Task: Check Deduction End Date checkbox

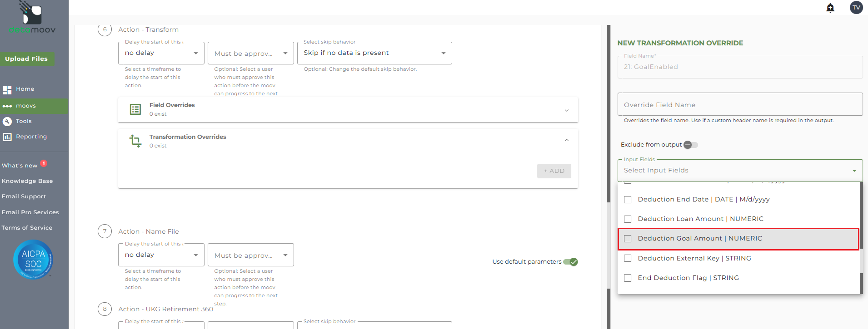Action: pyautogui.click(x=628, y=200)
